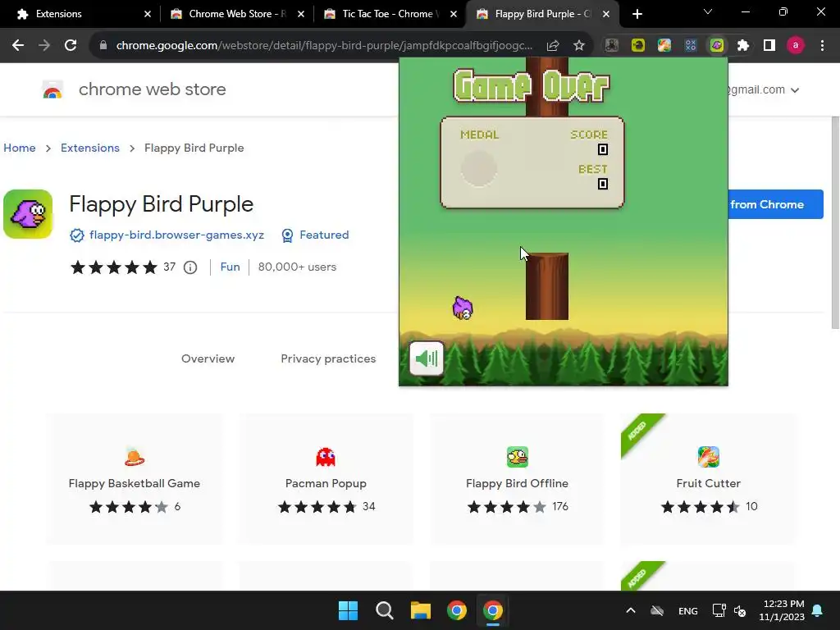Reload the current page
Screen dimensions: 840x630
coord(71,46)
